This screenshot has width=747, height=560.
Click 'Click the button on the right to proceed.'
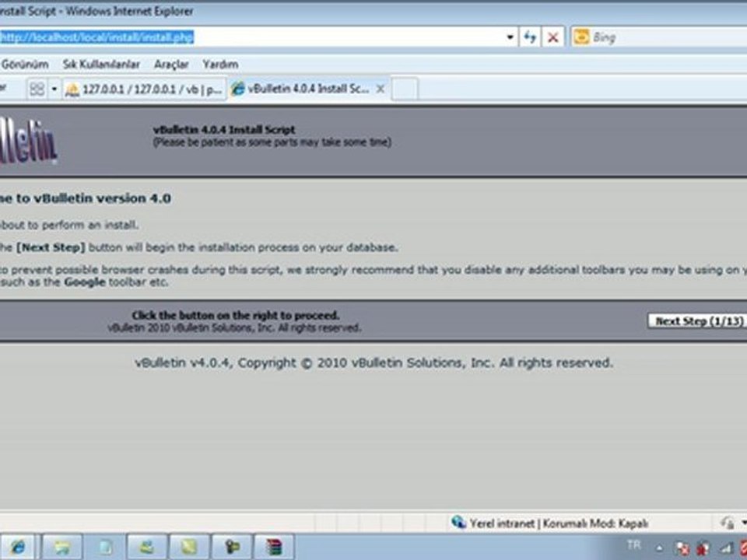235,315
